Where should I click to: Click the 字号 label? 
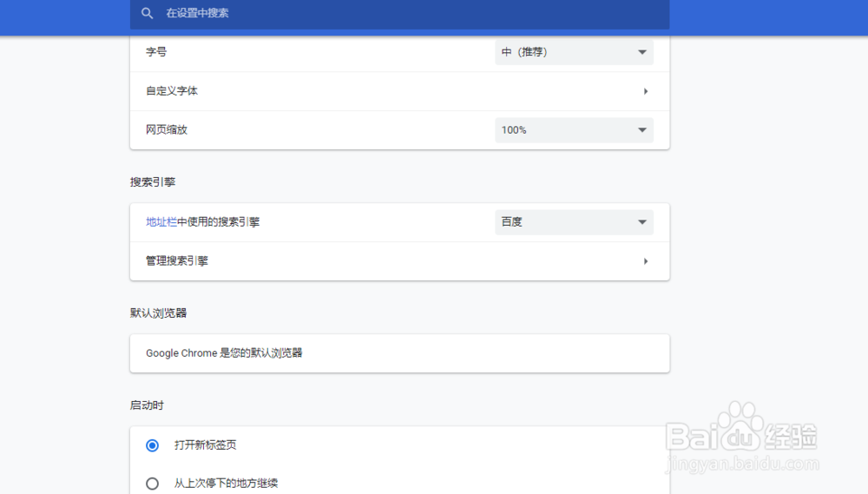156,52
